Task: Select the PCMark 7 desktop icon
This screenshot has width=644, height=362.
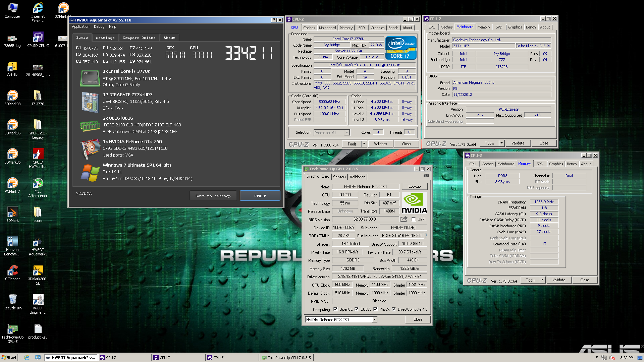Action: coord(12,185)
